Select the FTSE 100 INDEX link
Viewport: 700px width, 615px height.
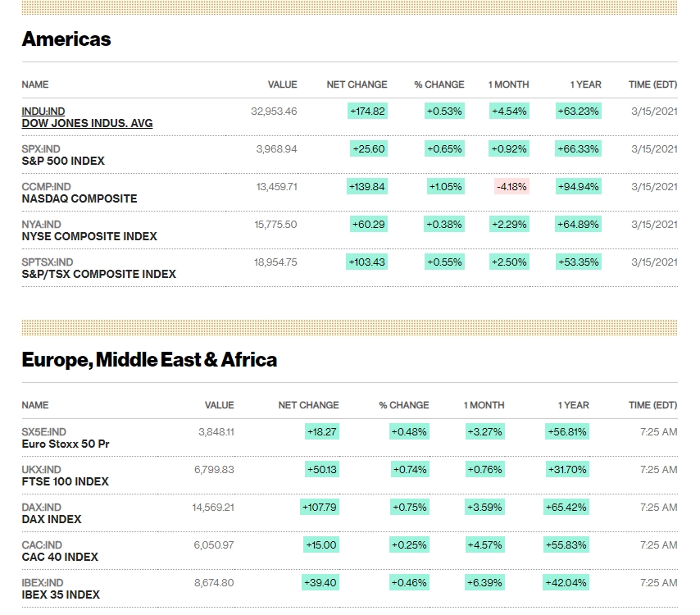click(65, 481)
